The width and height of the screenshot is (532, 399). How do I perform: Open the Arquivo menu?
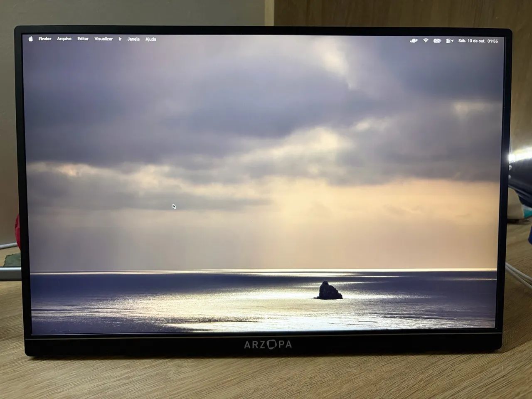click(x=64, y=39)
